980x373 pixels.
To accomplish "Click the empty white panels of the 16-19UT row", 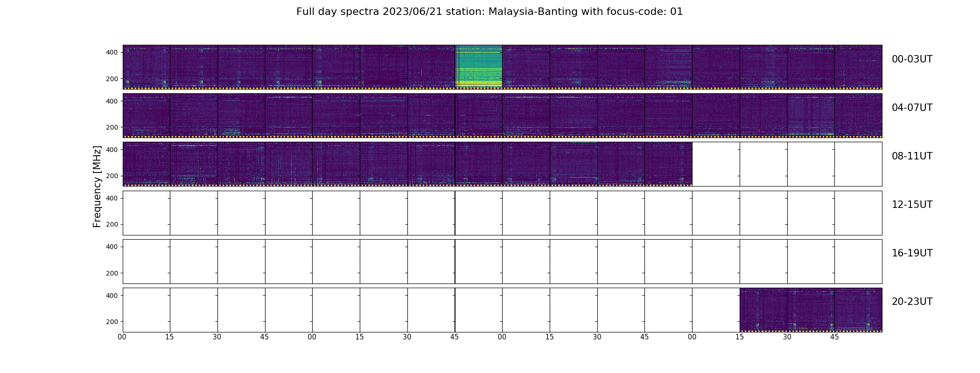I will (x=502, y=262).
